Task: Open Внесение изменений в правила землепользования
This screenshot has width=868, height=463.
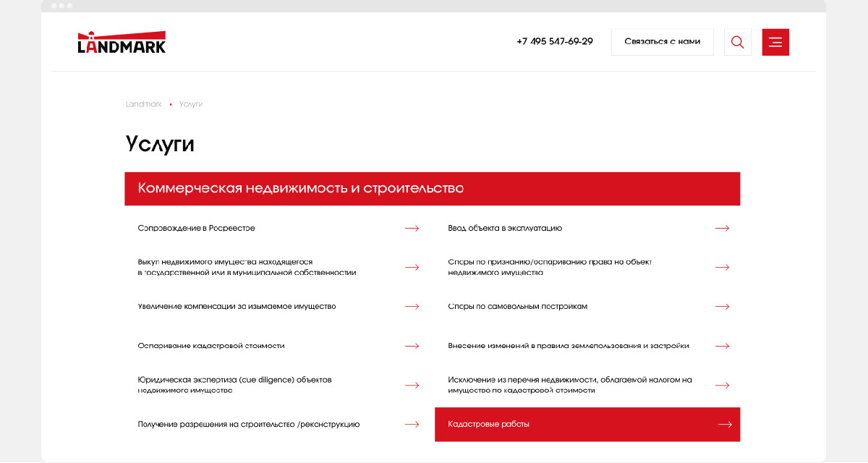Action: pos(568,346)
